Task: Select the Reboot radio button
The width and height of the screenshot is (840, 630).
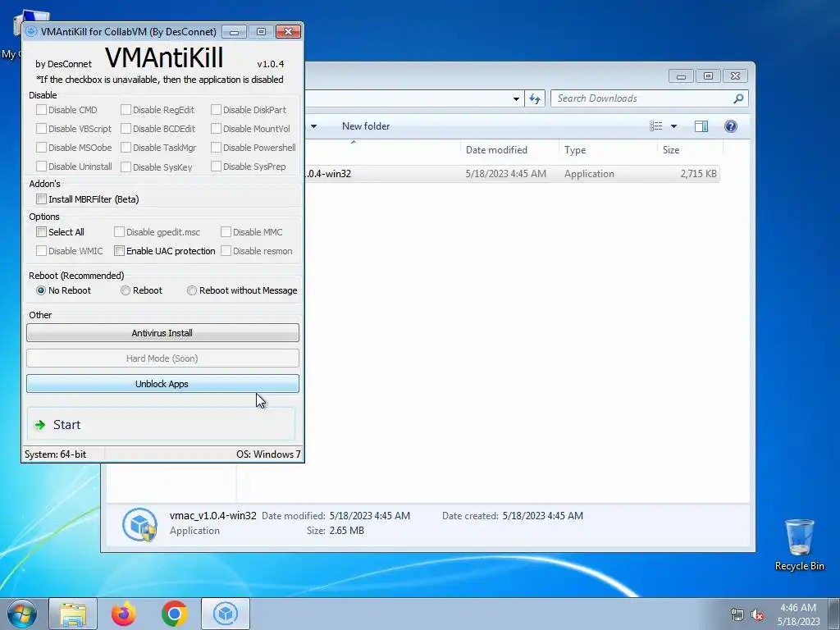Action: [126, 290]
